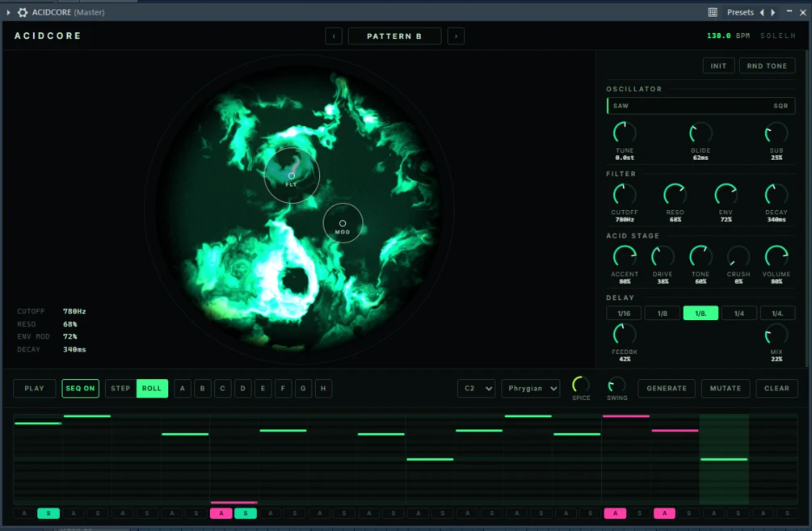Expand the plugin window menu arrow

[8, 12]
